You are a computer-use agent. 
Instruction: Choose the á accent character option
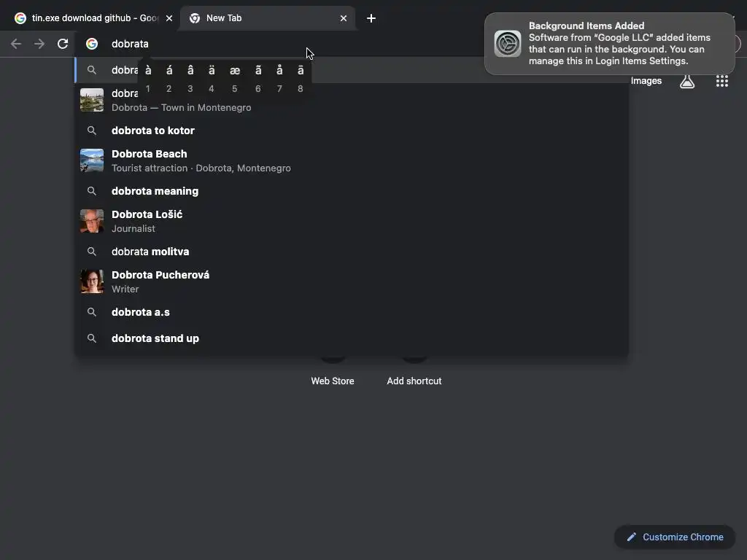tap(169, 77)
